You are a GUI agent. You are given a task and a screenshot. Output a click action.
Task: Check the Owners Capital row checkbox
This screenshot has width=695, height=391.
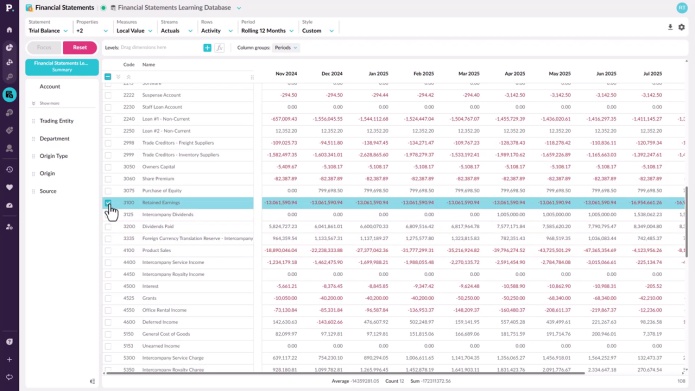coord(108,167)
